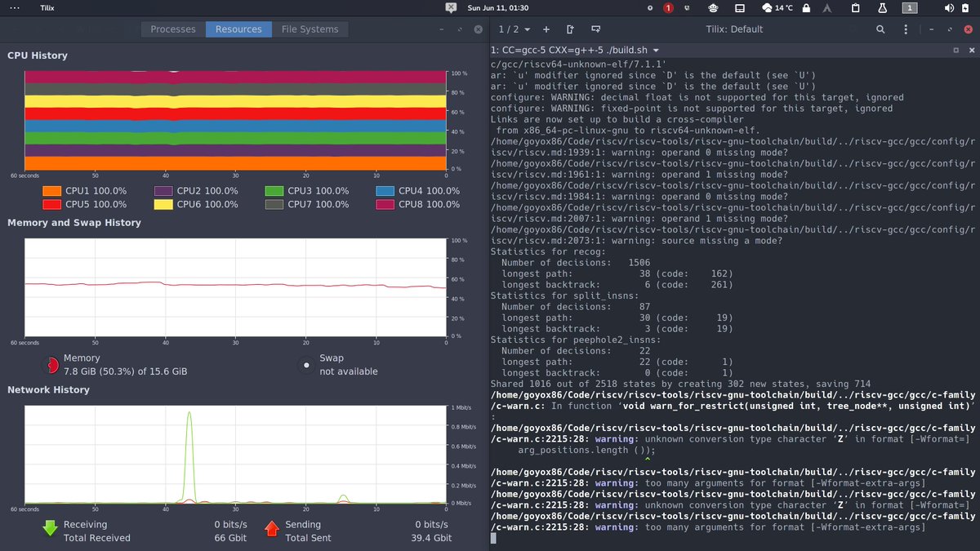This screenshot has height=551, width=980.
Task: Open the Tilix session switcher 1 / 2 dropdown
Action: coord(514,29)
